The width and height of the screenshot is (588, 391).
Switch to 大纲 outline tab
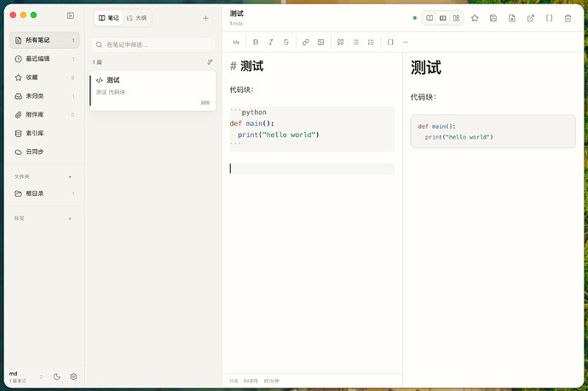click(137, 18)
